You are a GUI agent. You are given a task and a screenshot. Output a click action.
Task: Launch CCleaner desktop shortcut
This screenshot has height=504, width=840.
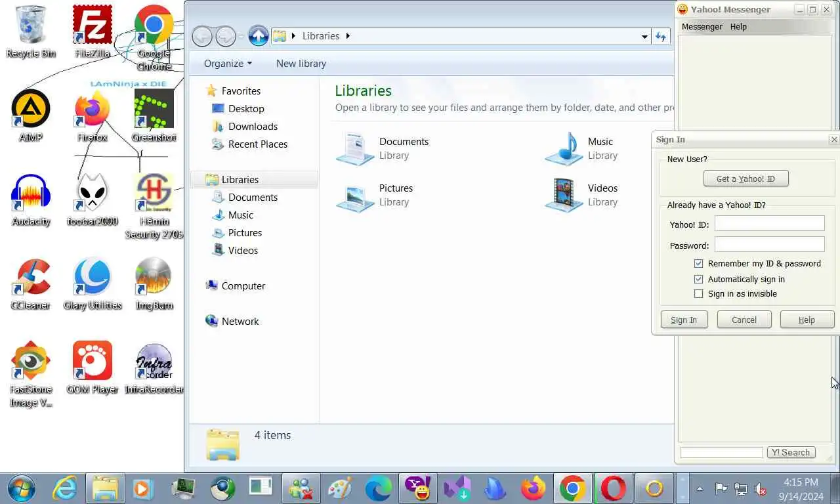[x=30, y=284]
